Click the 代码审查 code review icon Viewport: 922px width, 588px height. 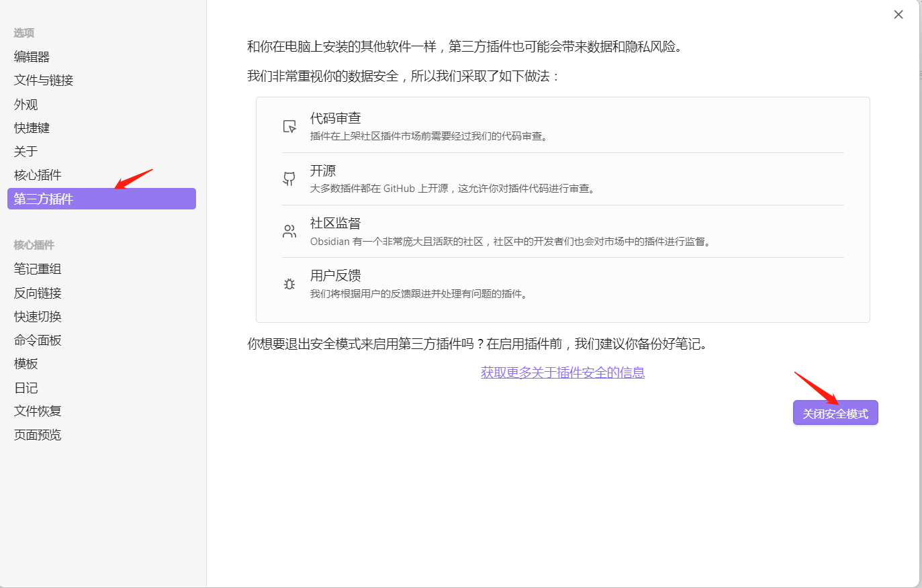tap(289, 126)
